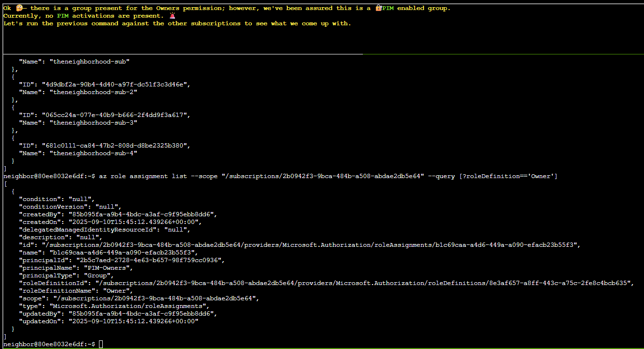Click the "createdOn" timestamp line
644x349 pixels.
coord(110,222)
